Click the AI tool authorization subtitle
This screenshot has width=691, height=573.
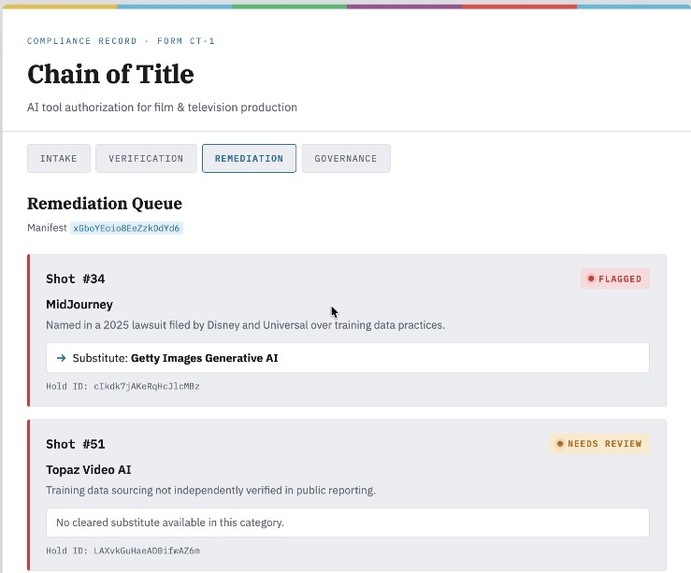(162, 107)
